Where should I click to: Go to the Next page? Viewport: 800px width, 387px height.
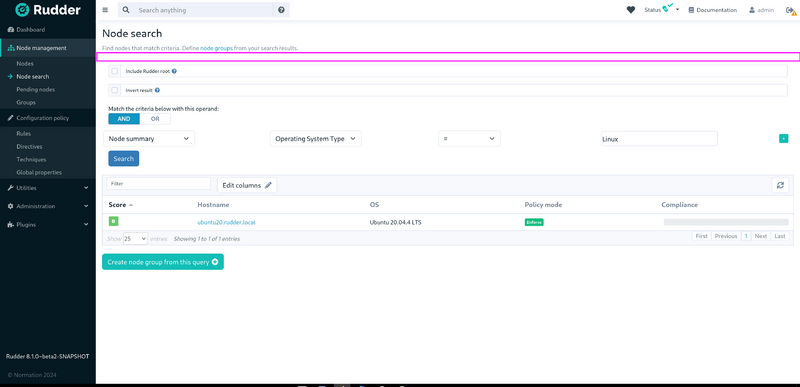(x=761, y=236)
